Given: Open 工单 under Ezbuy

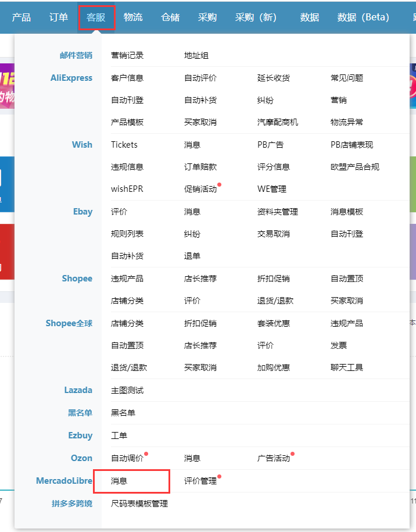Looking at the screenshot, I should click(119, 435).
